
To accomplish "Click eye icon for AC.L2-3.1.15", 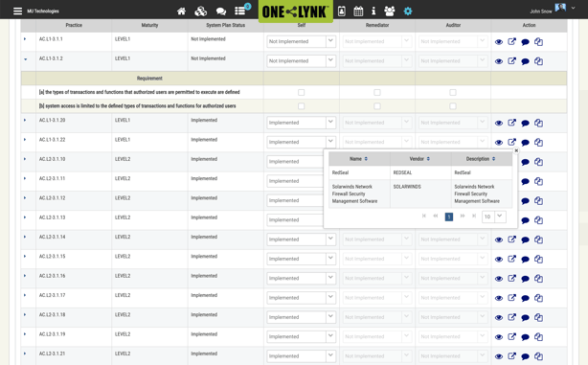I will pos(499,260).
